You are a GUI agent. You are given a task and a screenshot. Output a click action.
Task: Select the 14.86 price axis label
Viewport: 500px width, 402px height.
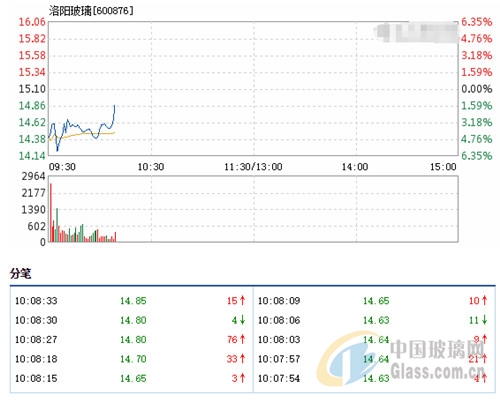point(32,106)
